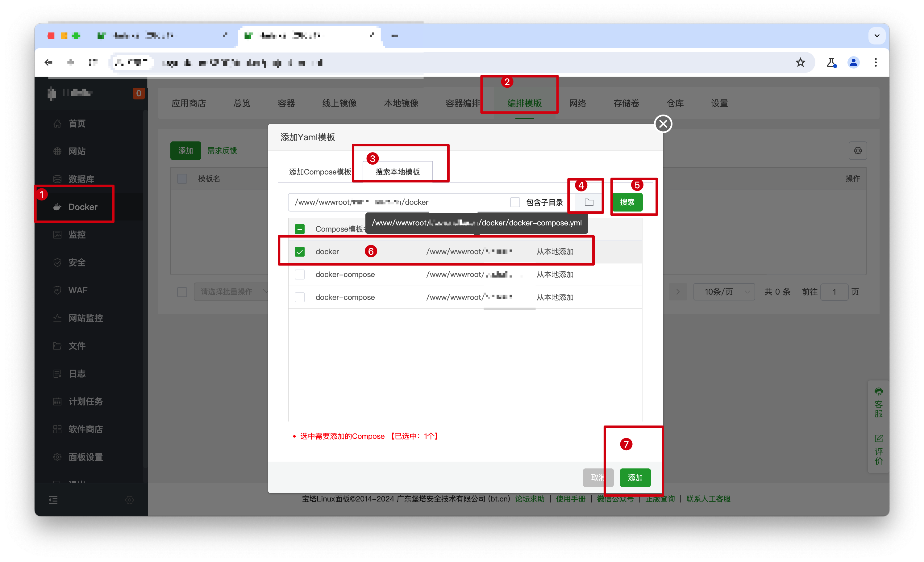Toggle the Compose模板 select-all checkbox
Viewport: 924px width, 562px height.
click(x=299, y=229)
